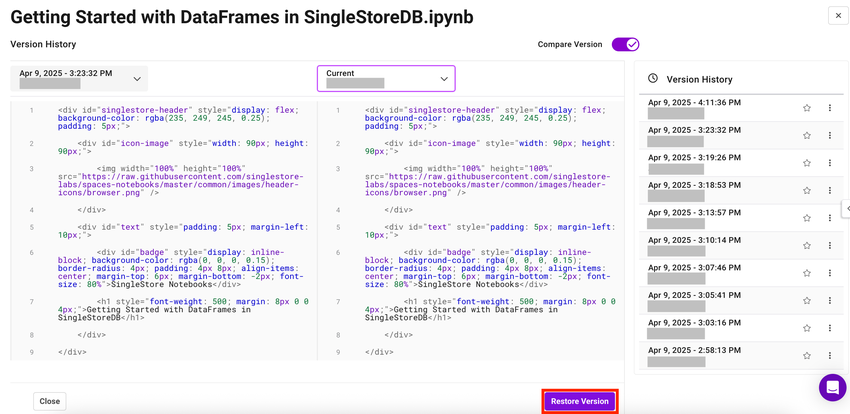Screen dimensions: 850x414
Task: Open more options for 3:07:46 PM version
Action: 830,273
